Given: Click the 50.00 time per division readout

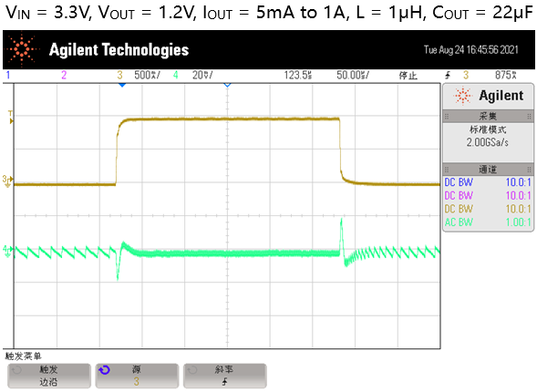Looking at the screenshot, I should pos(353,75).
